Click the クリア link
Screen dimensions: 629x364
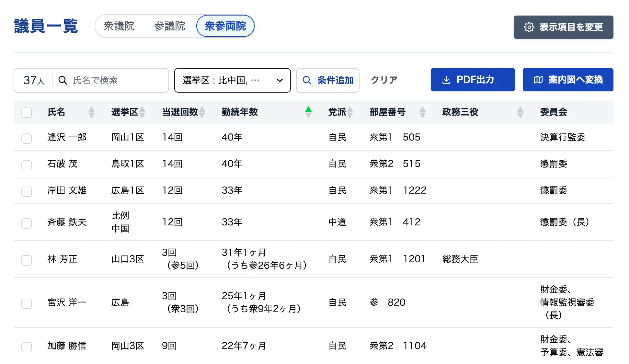click(x=384, y=80)
